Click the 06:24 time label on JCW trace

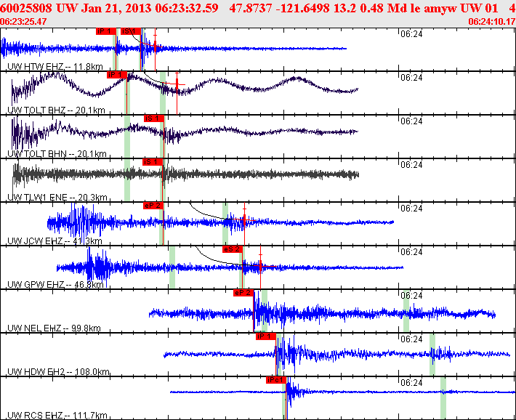click(x=411, y=209)
